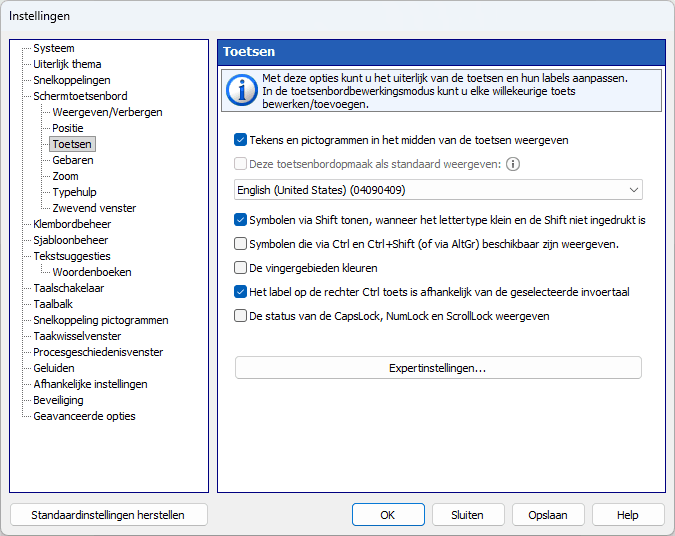Screen dimensions: 675x536
Task: Click the info icon next to standaard weergeven
Action: coord(513,164)
